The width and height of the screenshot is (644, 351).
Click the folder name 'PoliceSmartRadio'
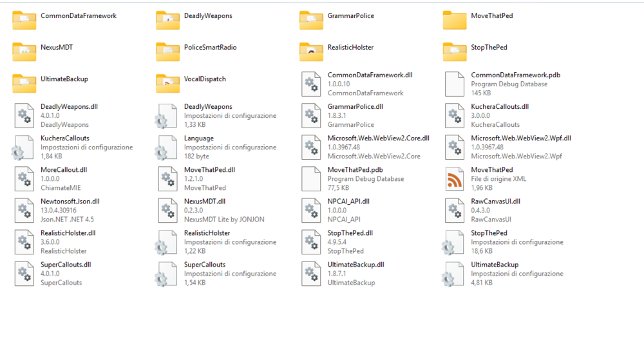(211, 47)
